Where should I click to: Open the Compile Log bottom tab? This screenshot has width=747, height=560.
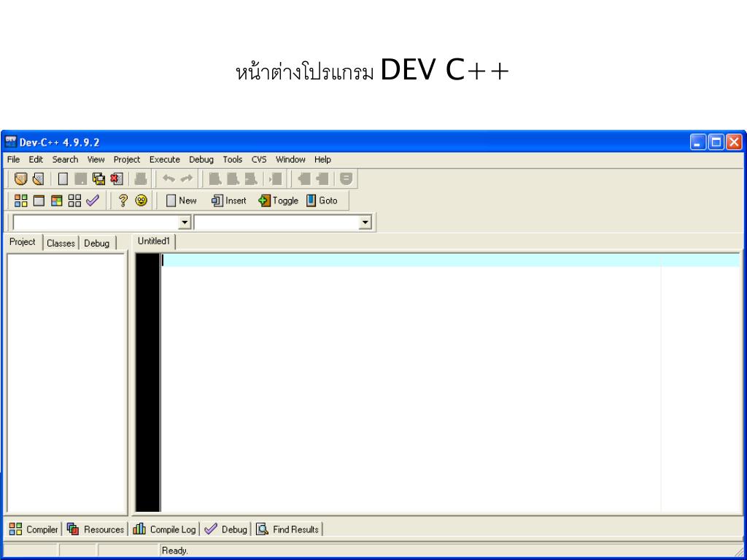point(164,529)
